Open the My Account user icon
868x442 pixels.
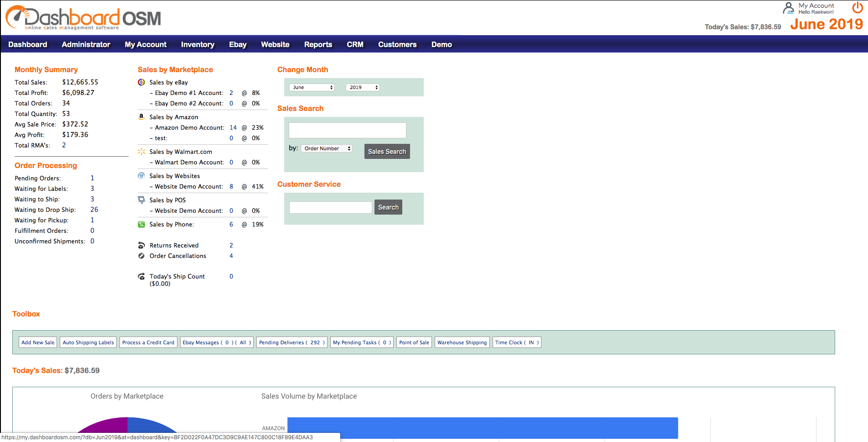click(788, 8)
